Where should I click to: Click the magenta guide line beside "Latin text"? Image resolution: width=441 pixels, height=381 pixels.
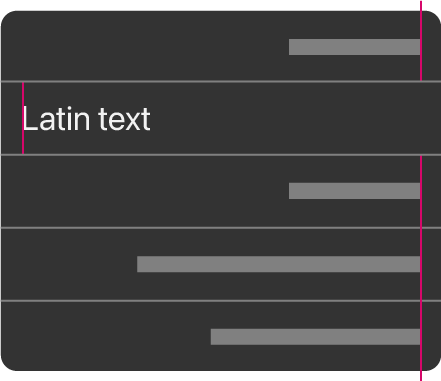click(23, 118)
